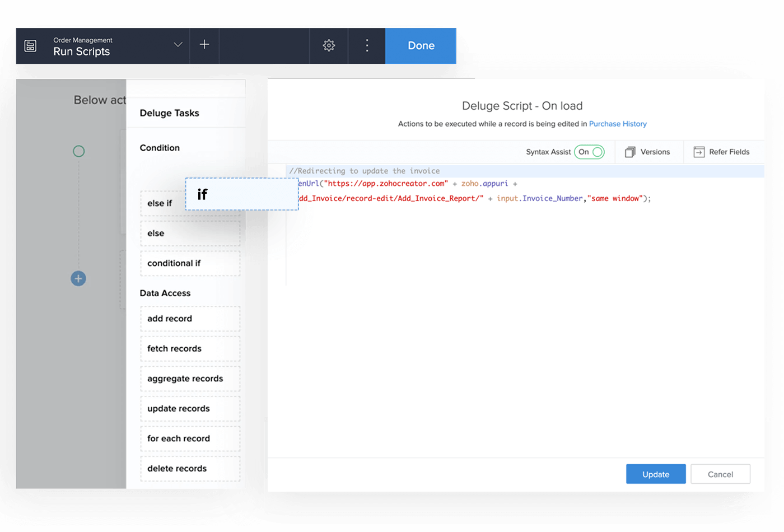Click the 'Deluge Script - On load' title
The width and height of the screenshot is (784, 532).
522,106
